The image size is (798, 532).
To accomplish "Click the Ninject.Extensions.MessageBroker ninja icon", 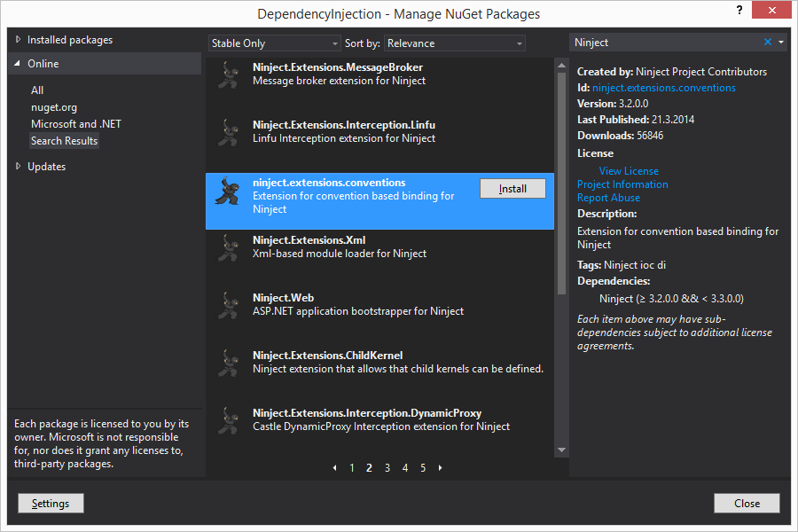I will [228, 75].
